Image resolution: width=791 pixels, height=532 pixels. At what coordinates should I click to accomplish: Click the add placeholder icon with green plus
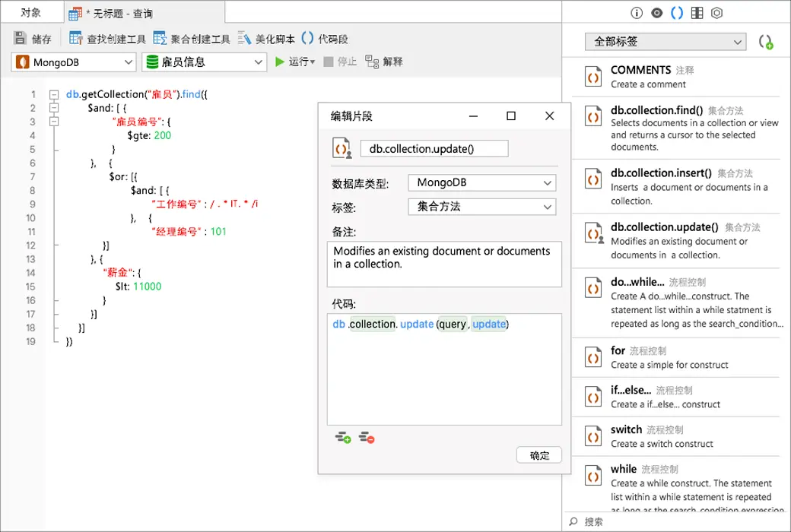click(x=343, y=437)
